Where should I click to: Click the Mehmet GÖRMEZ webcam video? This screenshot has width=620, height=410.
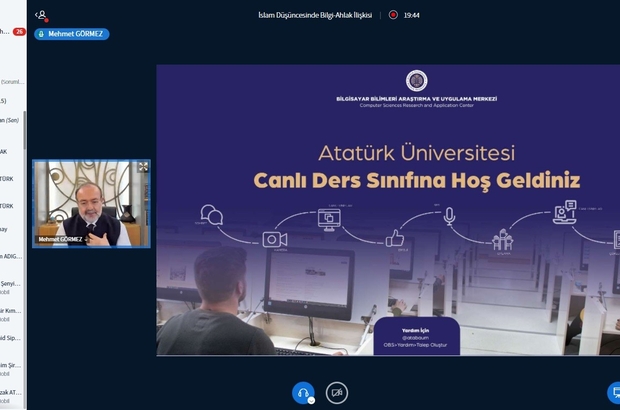pyautogui.click(x=91, y=204)
